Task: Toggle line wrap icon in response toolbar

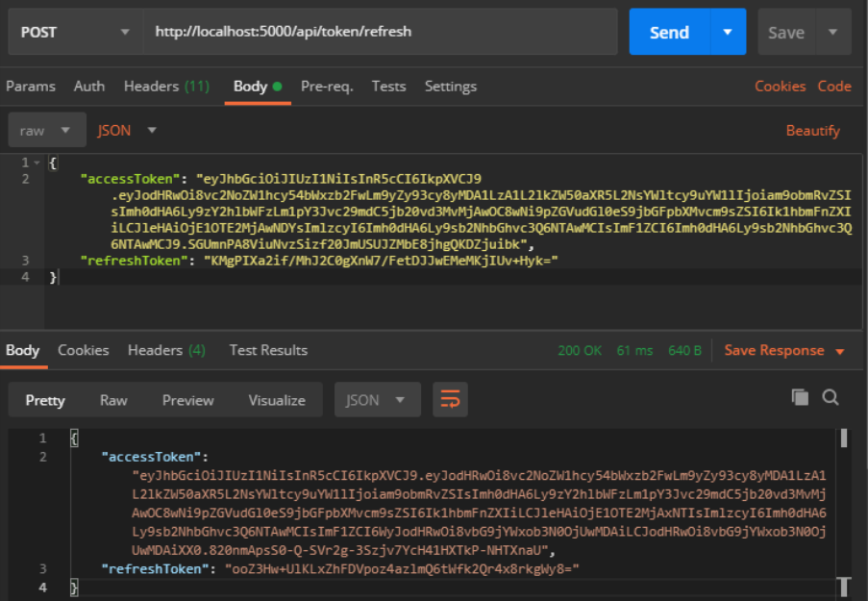Action: (449, 399)
